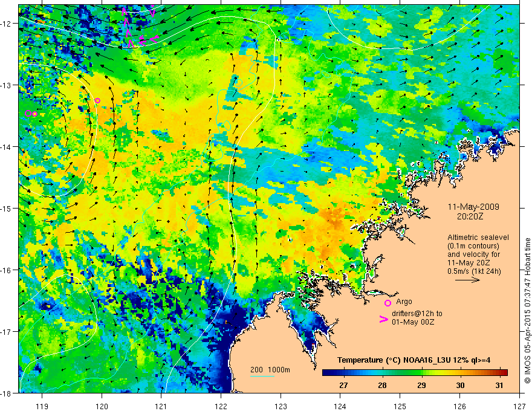Click the longitude axis label '123'
Image resolution: width=532 pixels, height=411 pixels.
(x=281, y=406)
